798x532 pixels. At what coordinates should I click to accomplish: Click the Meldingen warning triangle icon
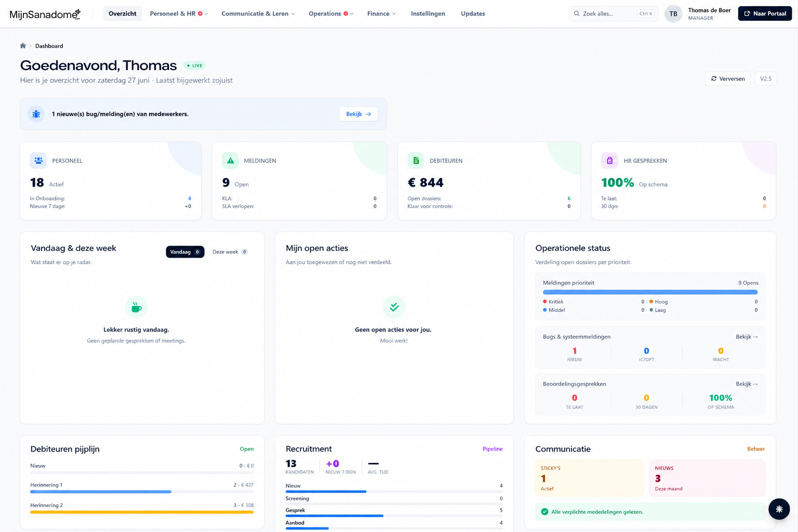click(x=230, y=161)
